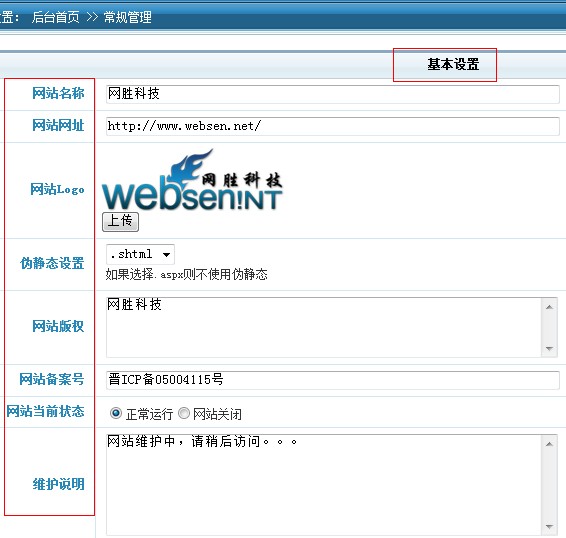The image size is (566, 538).
Task: Click the 网站备案号 label
Action: [52, 379]
